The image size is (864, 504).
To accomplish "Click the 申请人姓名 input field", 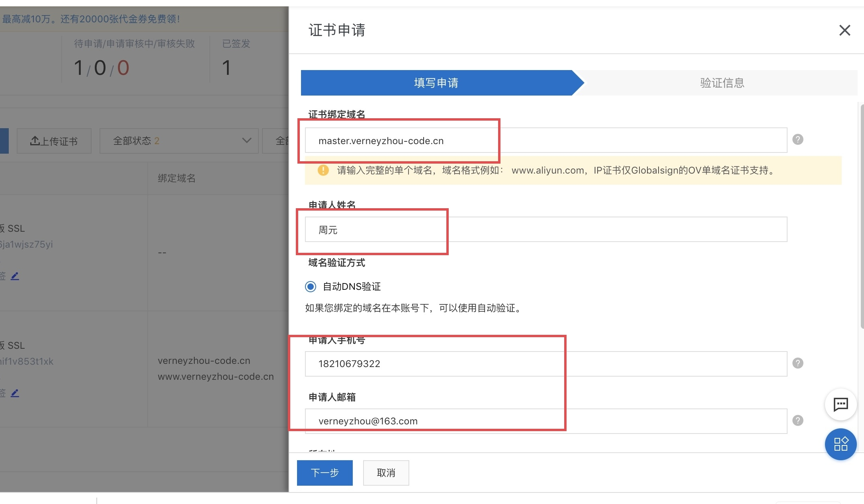I will 545,230.
